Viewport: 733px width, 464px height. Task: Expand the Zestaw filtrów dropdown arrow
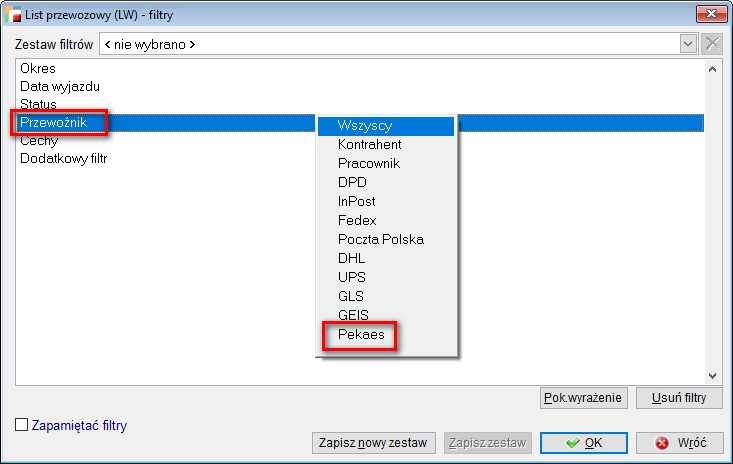[688, 44]
